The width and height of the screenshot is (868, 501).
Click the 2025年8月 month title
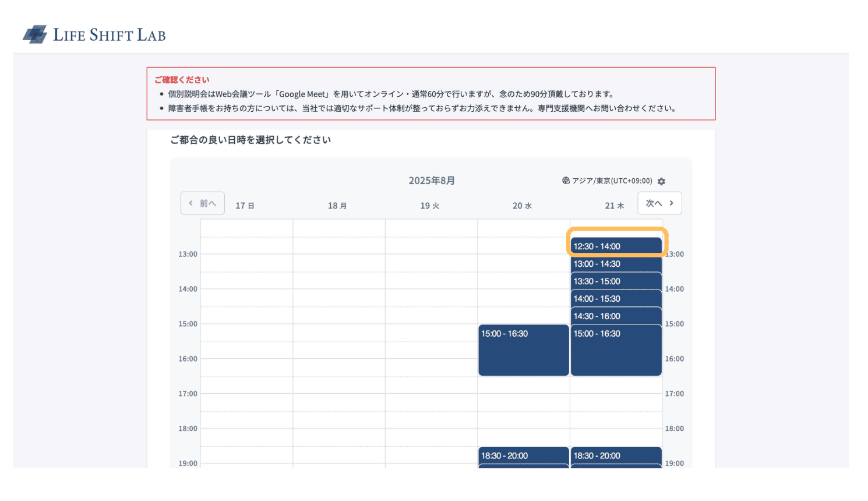click(432, 181)
